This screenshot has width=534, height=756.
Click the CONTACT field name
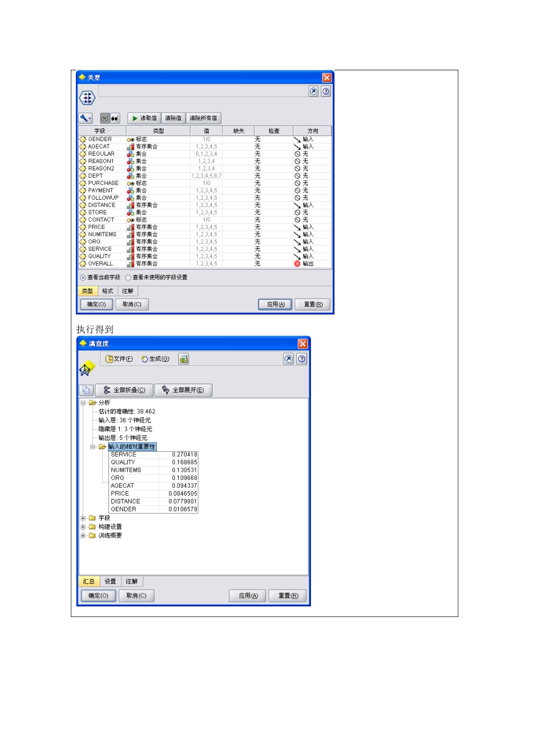pos(101,219)
